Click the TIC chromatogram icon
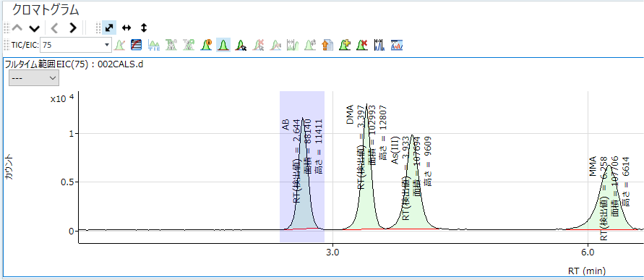644x280 pixels. (x=154, y=45)
